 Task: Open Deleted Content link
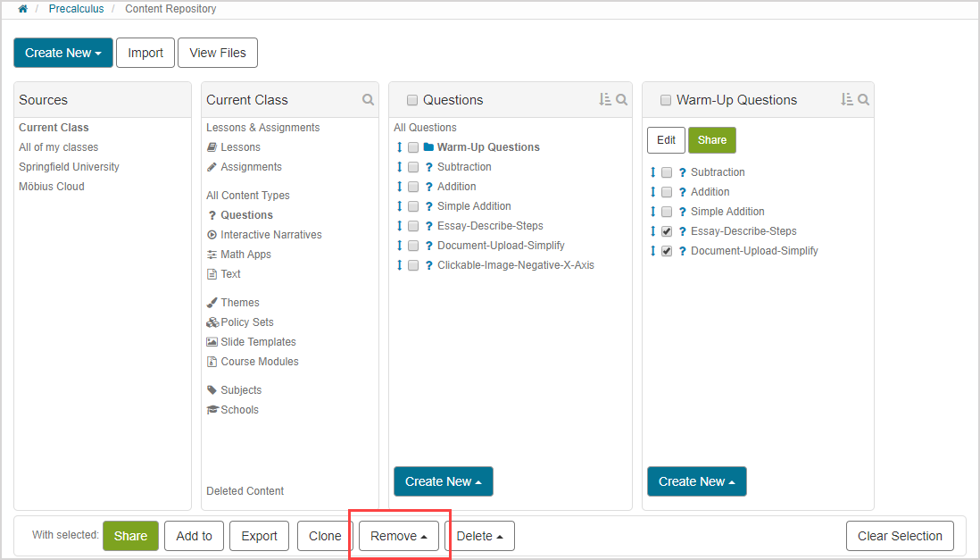click(245, 491)
